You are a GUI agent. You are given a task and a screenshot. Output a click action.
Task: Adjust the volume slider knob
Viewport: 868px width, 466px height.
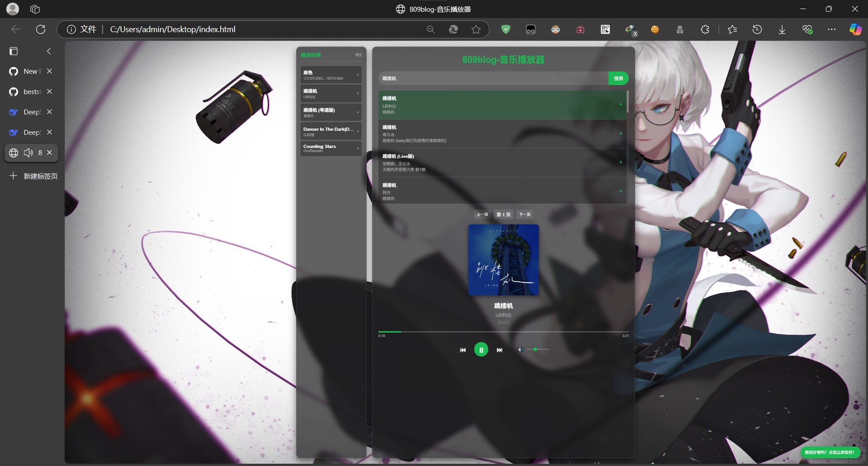tap(535, 350)
